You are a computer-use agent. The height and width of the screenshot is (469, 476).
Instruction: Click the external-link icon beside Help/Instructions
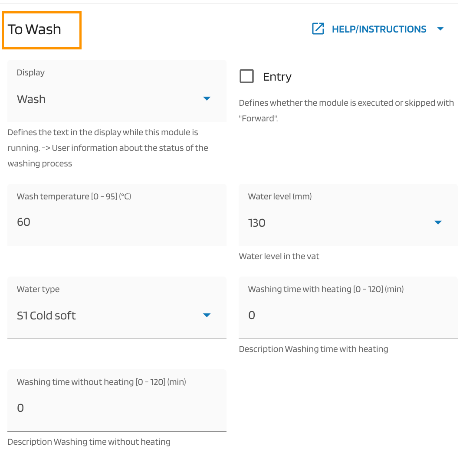[x=318, y=29]
